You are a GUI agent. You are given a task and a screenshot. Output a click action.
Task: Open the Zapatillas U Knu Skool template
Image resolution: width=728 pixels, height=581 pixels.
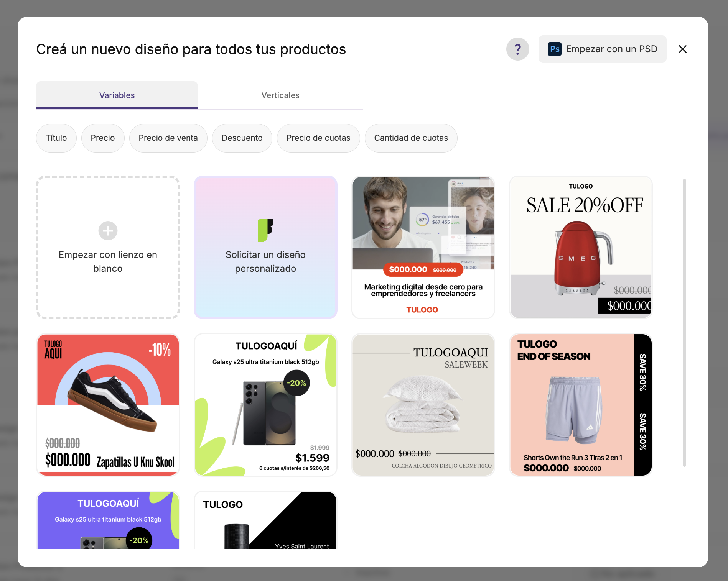click(108, 405)
